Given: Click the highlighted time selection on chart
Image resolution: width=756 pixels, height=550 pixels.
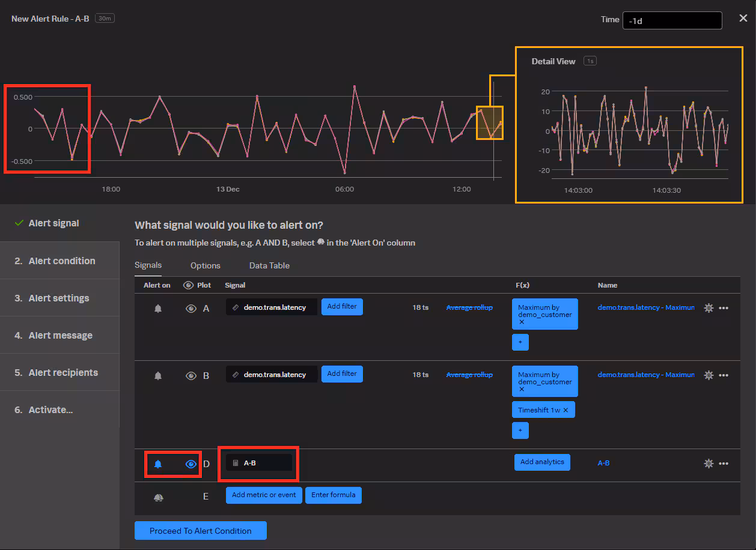Looking at the screenshot, I should coord(490,122).
